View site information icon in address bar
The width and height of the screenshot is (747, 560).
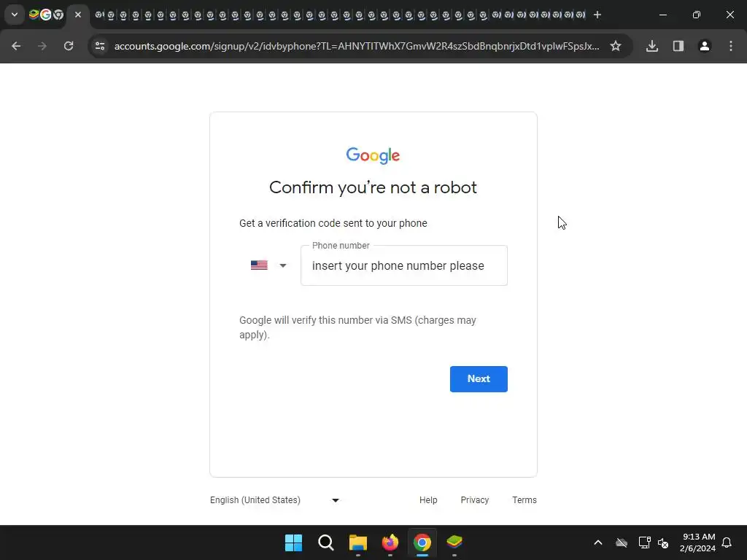(x=100, y=46)
